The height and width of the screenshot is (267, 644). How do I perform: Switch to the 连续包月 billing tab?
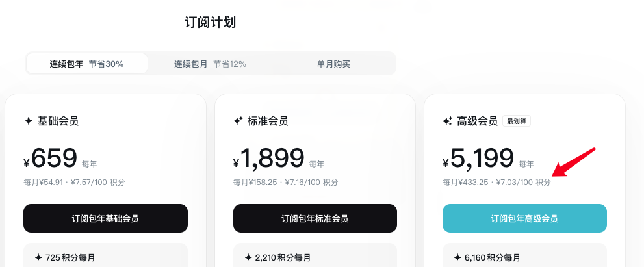[x=209, y=64]
